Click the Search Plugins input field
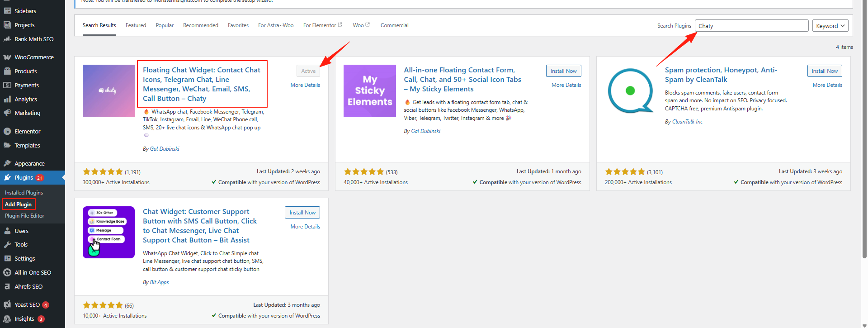 click(751, 26)
